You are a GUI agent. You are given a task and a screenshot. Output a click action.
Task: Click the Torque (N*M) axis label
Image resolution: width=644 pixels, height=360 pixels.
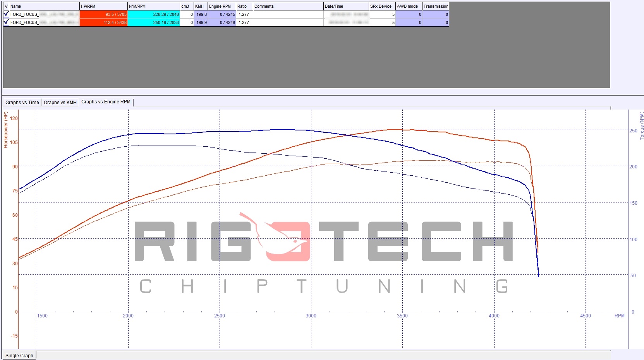pos(642,125)
